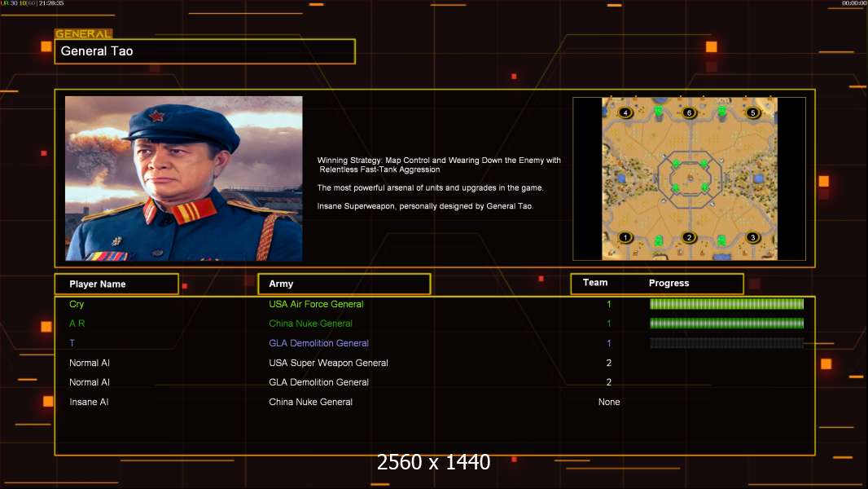
Task: Select player name T
Action: coord(72,343)
